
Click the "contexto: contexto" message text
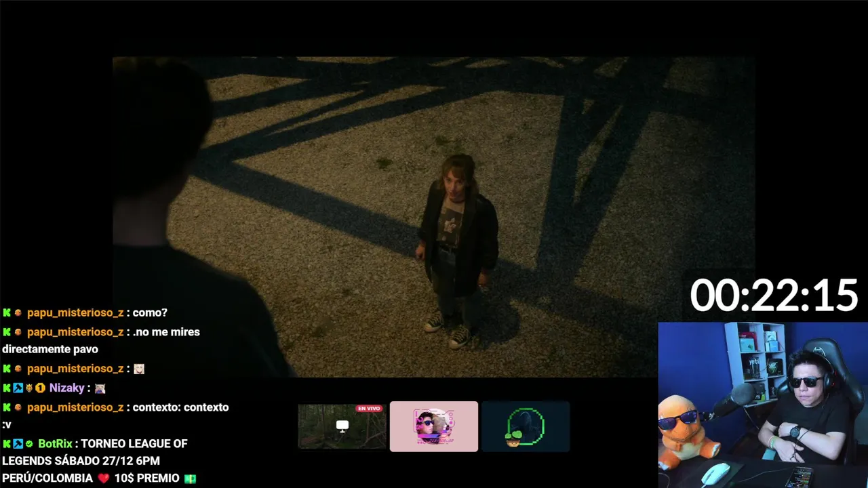coord(181,408)
